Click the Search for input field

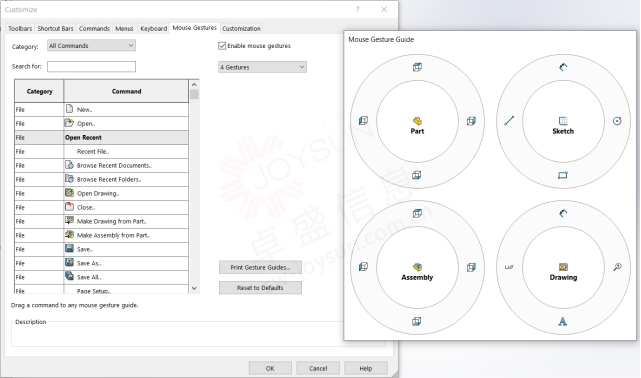91,67
